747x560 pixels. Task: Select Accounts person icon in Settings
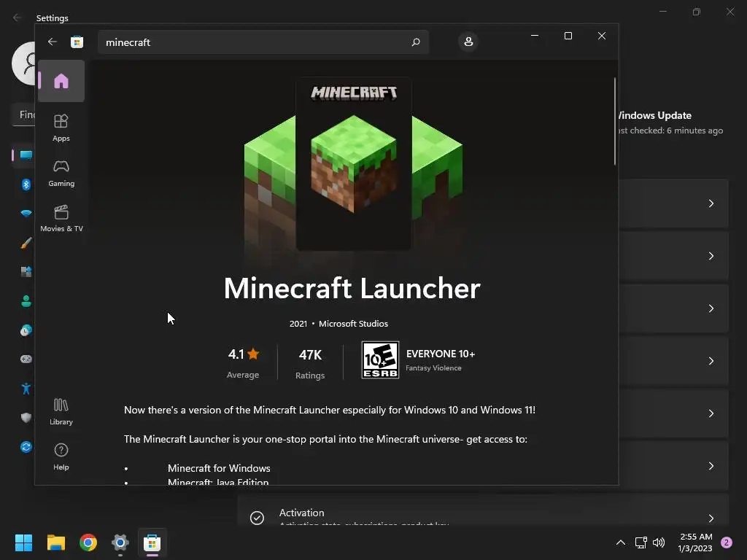point(26,301)
